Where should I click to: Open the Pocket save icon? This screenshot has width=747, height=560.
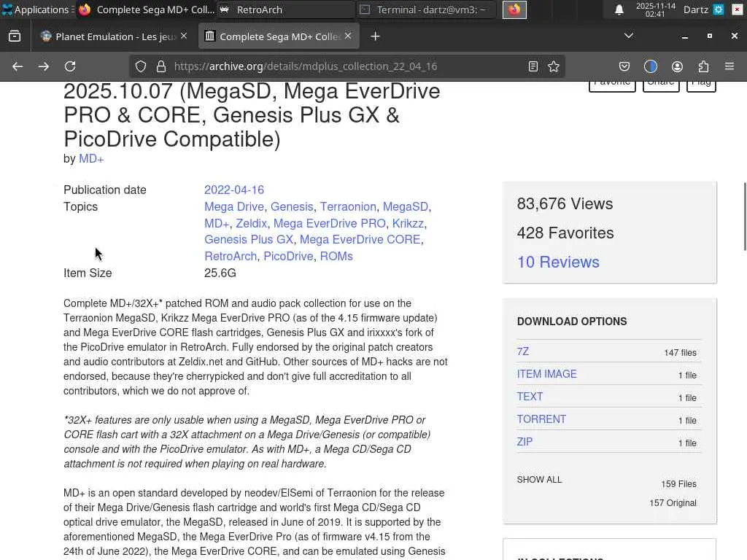click(x=624, y=66)
